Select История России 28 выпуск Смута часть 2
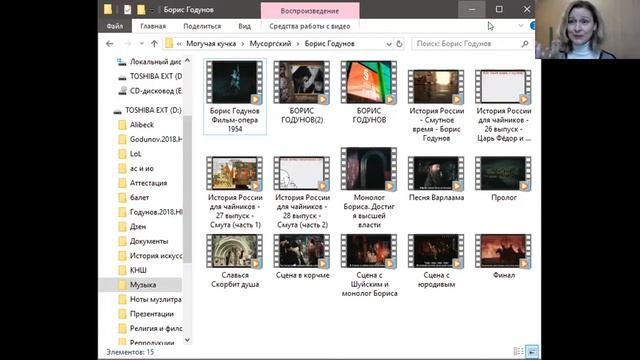Image resolution: width=640 pixels, height=360 pixels. [x=302, y=192]
